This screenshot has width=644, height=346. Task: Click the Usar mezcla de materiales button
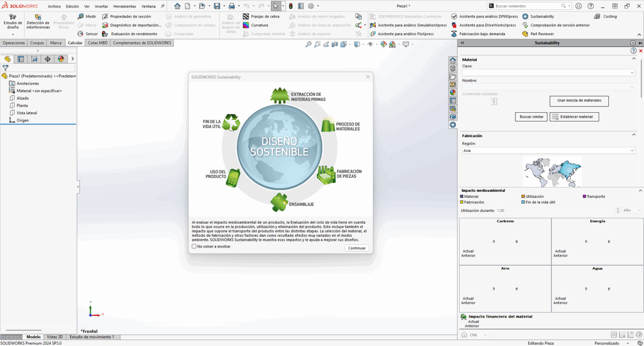[579, 101]
